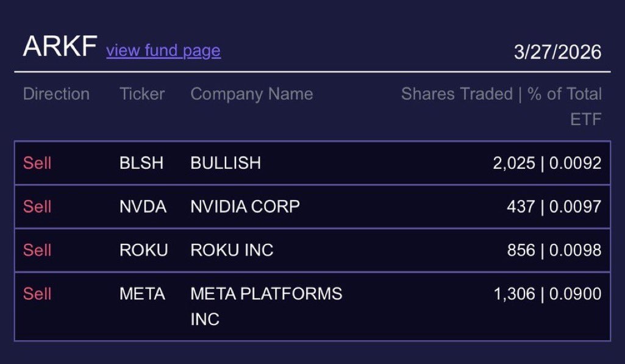Click the BULLISH company name
Image resolution: width=625 pixels, height=364 pixels.
(226, 163)
